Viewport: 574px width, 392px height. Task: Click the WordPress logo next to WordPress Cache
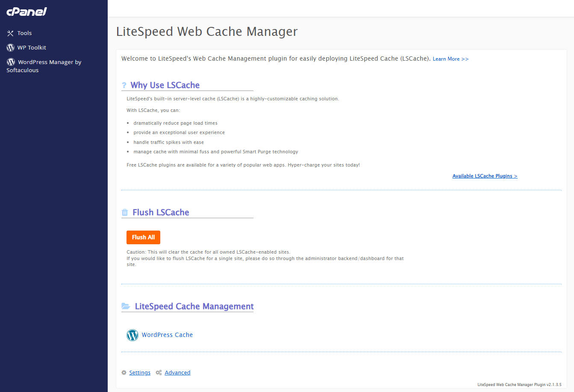[132, 335]
